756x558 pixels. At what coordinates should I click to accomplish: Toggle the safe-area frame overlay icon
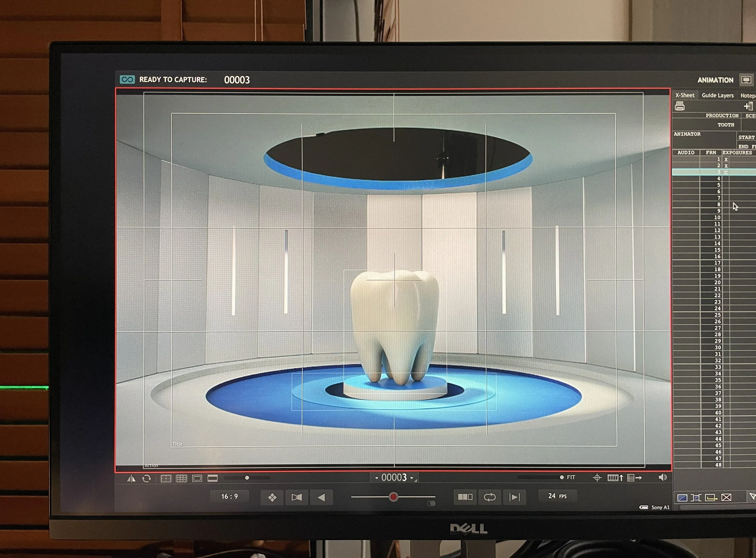pyautogui.click(x=197, y=478)
